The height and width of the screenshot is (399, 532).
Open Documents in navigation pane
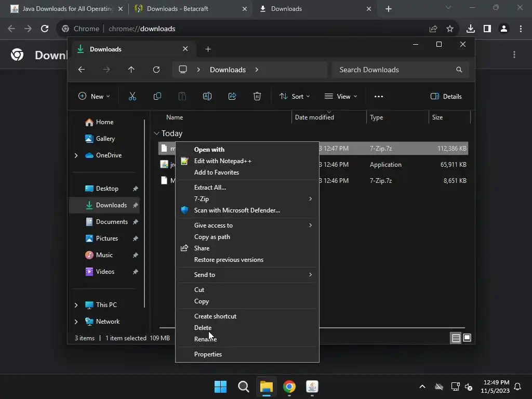point(104,222)
